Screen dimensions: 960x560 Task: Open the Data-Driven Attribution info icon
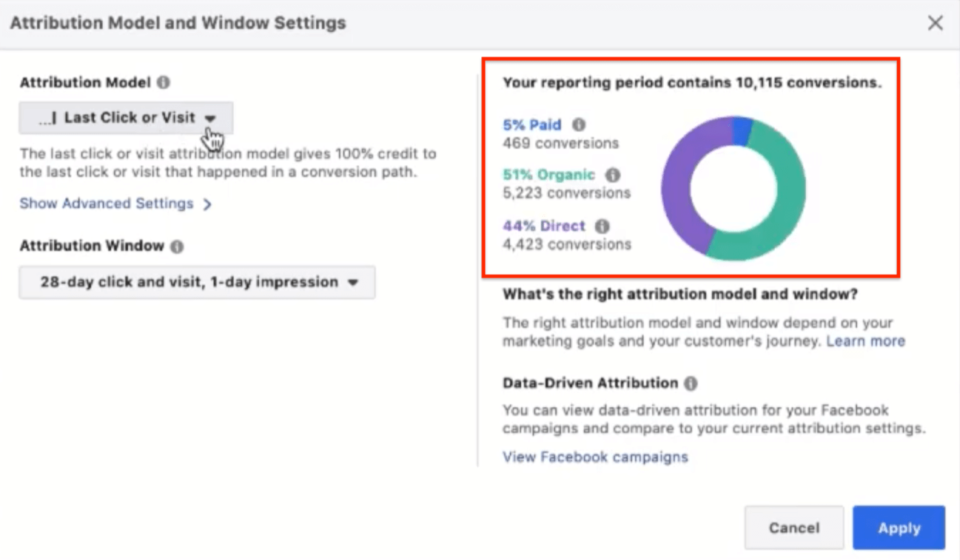(x=690, y=383)
